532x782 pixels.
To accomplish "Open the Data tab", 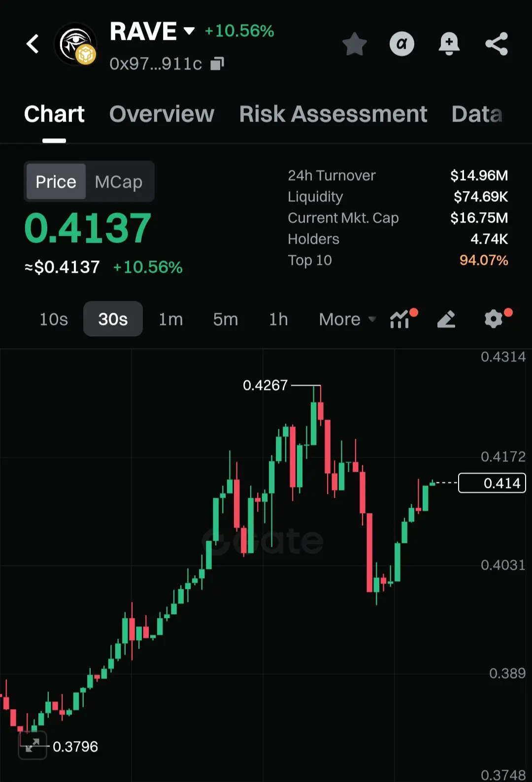I will point(477,114).
